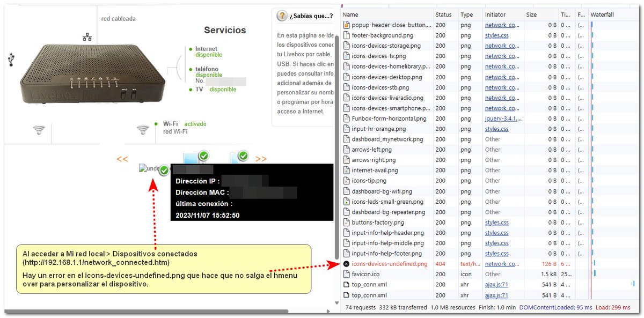Click the wired network Ethernet icon
Viewport: 644px width, 318px height.
tap(87, 37)
